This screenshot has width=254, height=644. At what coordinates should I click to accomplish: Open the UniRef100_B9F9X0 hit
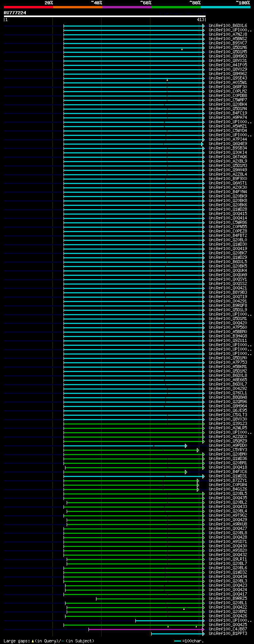click(x=228, y=179)
